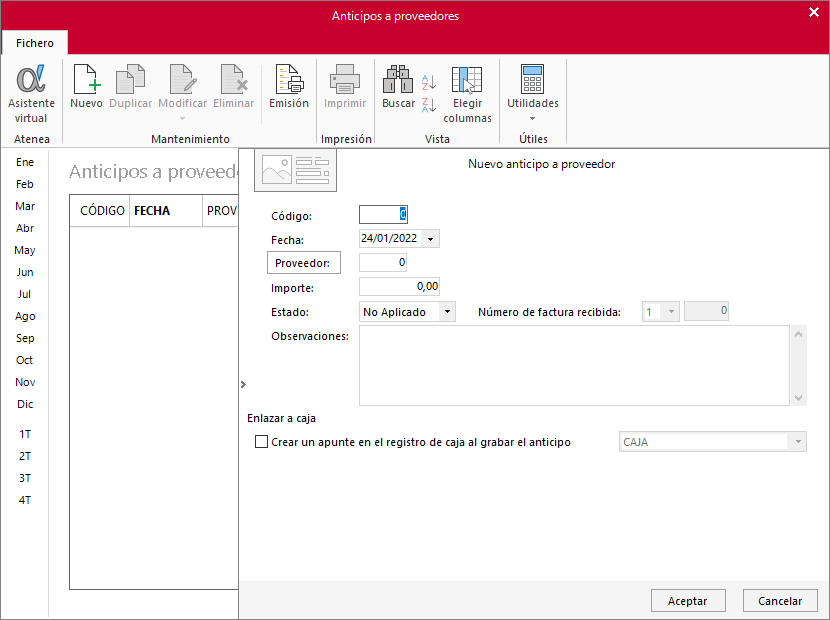The width and height of the screenshot is (830, 620).
Task: Expand the Modificar dropdown arrow
Action: click(x=182, y=119)
